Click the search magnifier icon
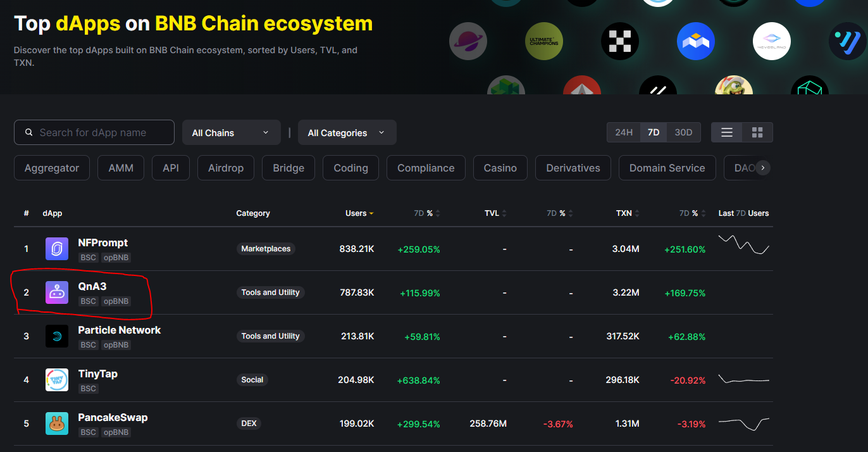This screenshot has height=452, width=868. click(x=28, y=132)
